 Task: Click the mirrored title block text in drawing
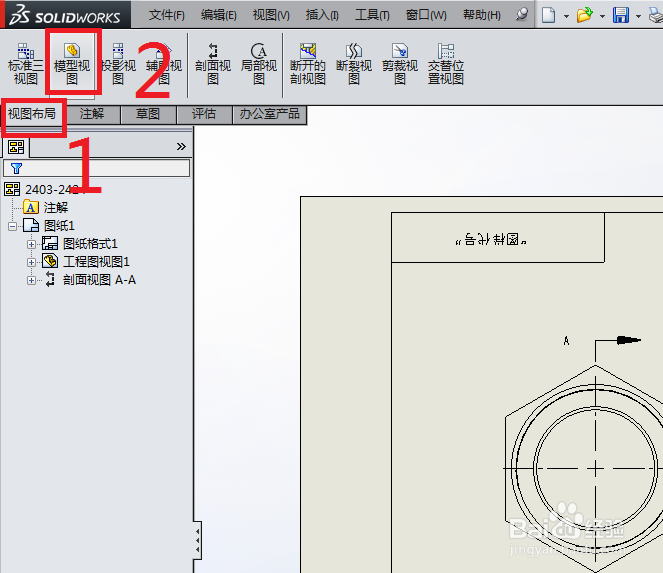(x=491, y=240)
